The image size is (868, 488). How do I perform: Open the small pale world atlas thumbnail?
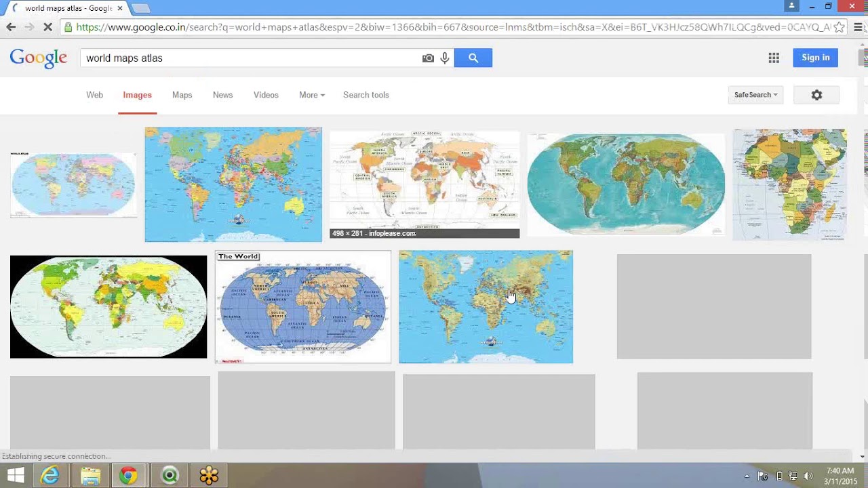click(x=73, y=184)
